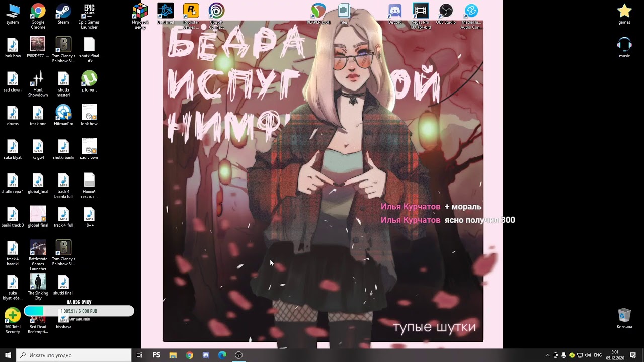Click the FS app on the taskbar
644x362 pixels.
156,355
